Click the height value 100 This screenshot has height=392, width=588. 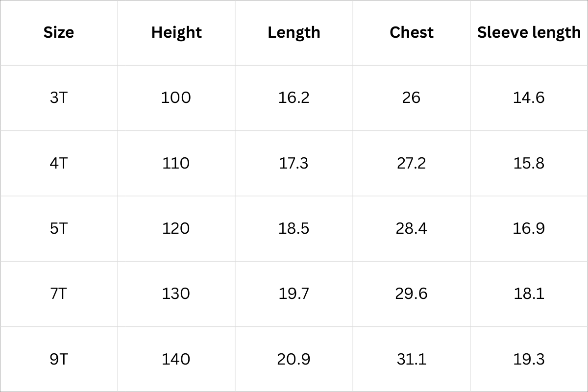click(x=176, y=98)
